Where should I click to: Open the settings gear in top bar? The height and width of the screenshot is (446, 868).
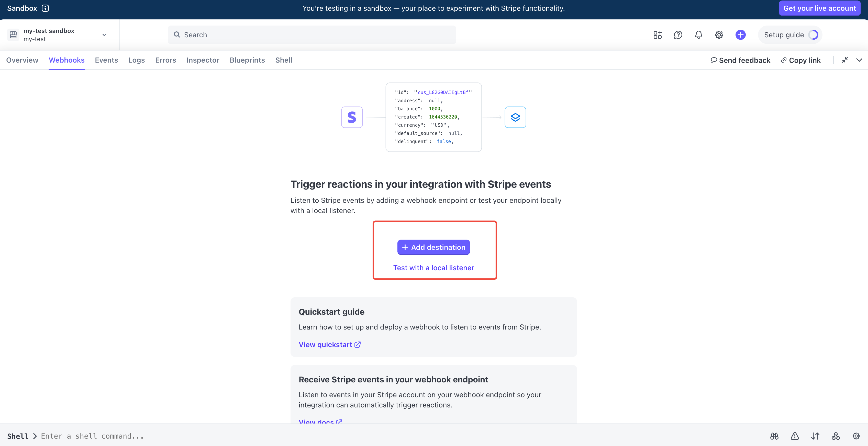pyautogui.click(x=719, y=35)
